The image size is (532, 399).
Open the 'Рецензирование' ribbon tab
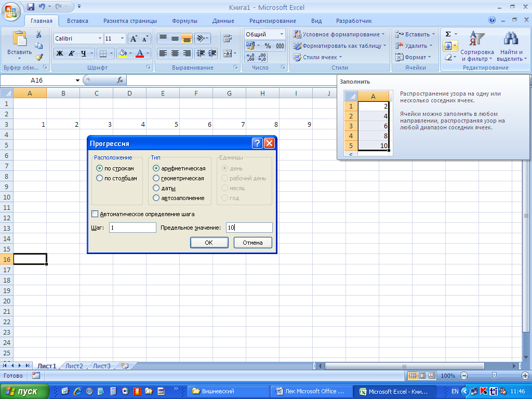tap(272, 21)
